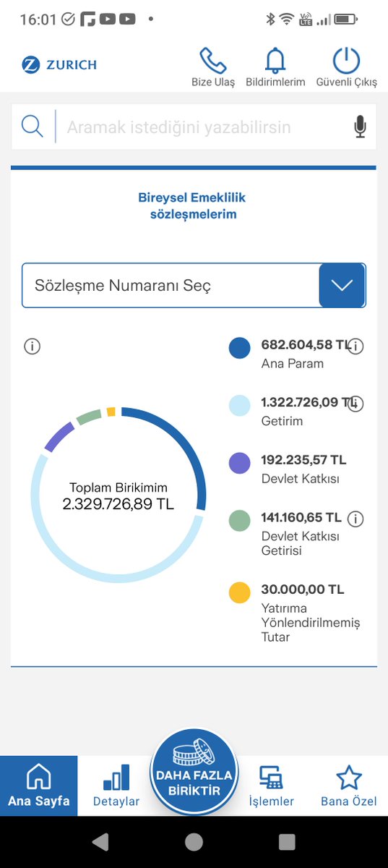
Task: Select 682.604,58 TL amount text
Action: [304, 345]
